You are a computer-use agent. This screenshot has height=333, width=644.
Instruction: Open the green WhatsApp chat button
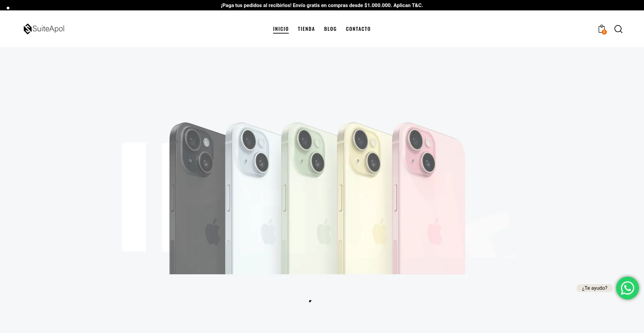[x=627, y=288]
